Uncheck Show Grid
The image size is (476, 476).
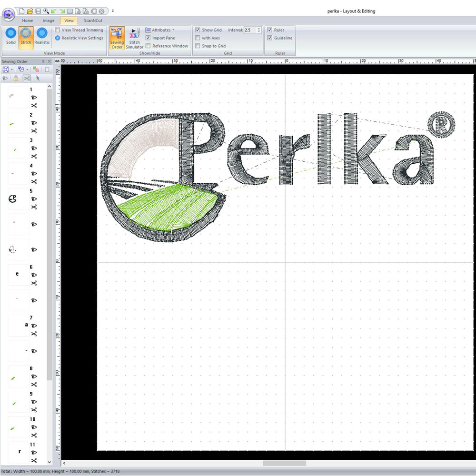tap(198, 30)
